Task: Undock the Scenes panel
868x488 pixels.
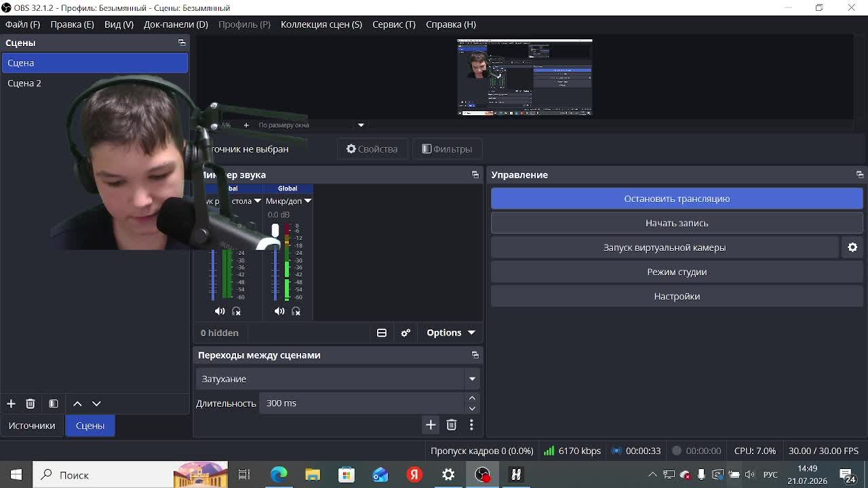Action: click(182, 43)
